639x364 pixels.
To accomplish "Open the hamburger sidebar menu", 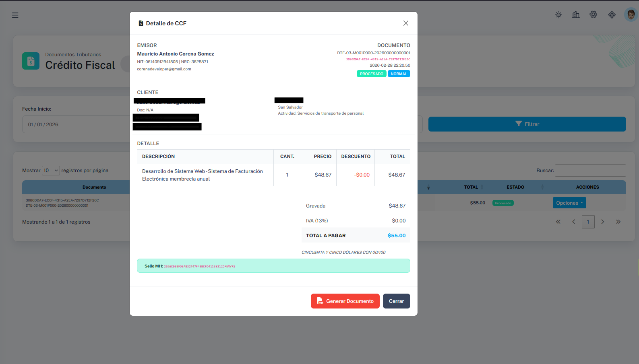I will tap(15, 15).
